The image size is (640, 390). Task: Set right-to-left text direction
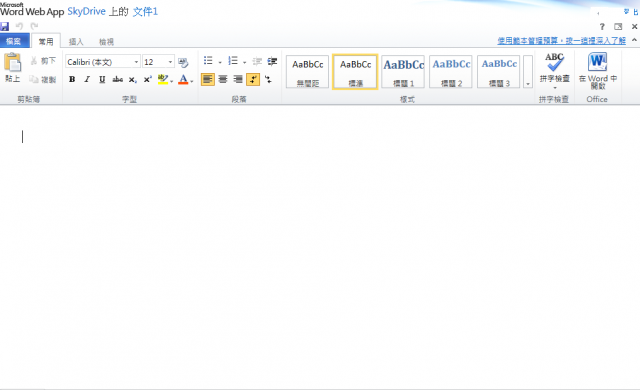click(268, 79)
